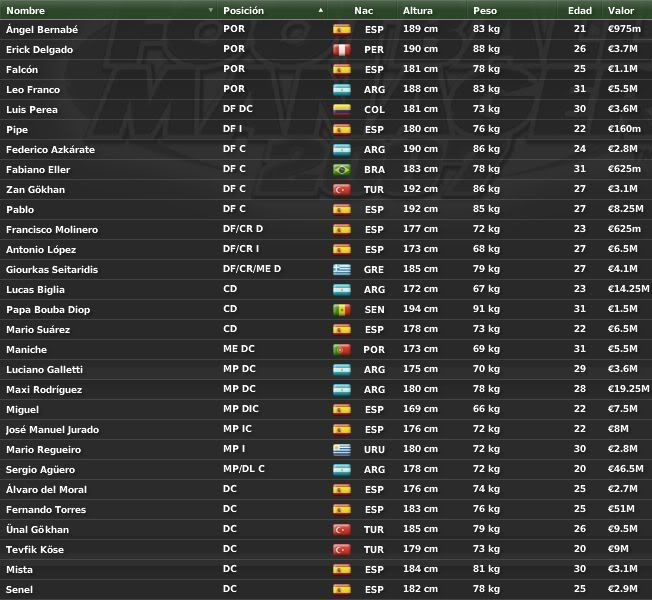Click Argentina flag for Sergio Agüero
The width and height of the screenshot is (652, 600).
342,469
